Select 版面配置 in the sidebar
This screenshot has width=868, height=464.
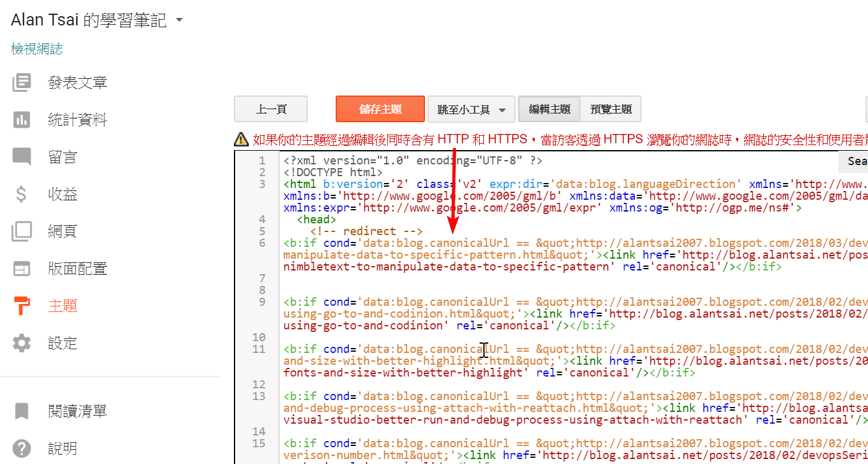tap(78, 269)
